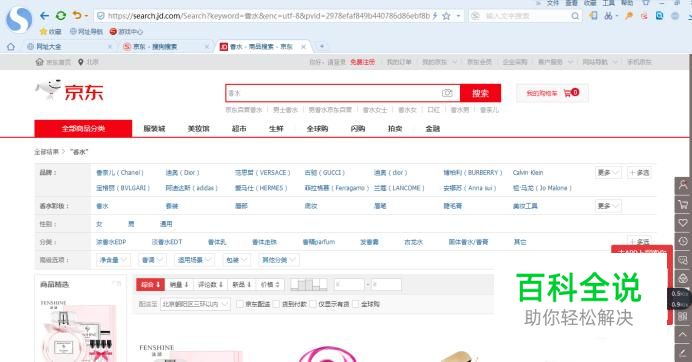Open the 全球购 navigation item

click(317, 128)
